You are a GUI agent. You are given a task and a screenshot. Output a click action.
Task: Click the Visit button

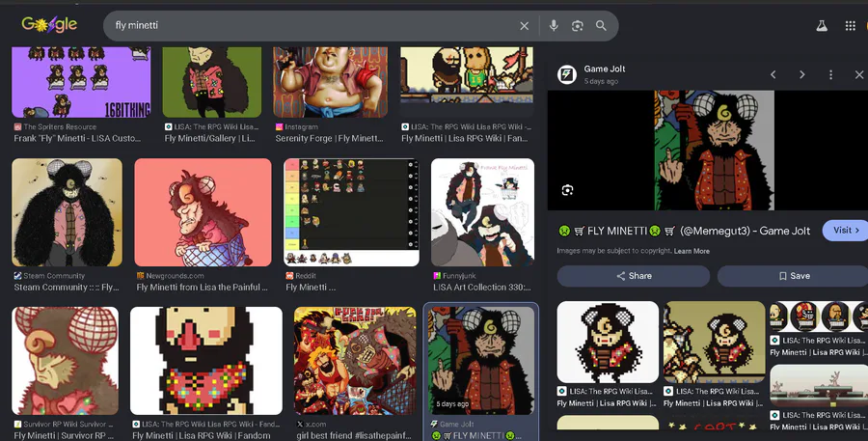[x=846, y=231]
